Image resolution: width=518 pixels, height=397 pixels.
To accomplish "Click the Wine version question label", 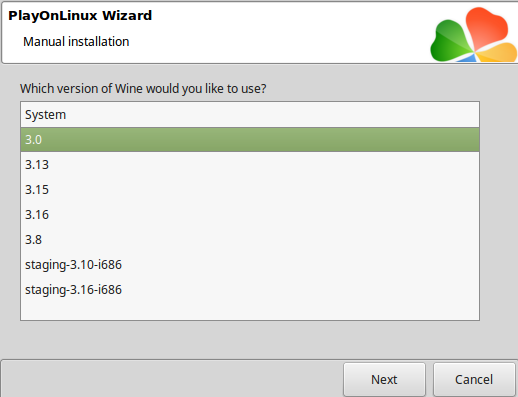I will tap(143, 89).
